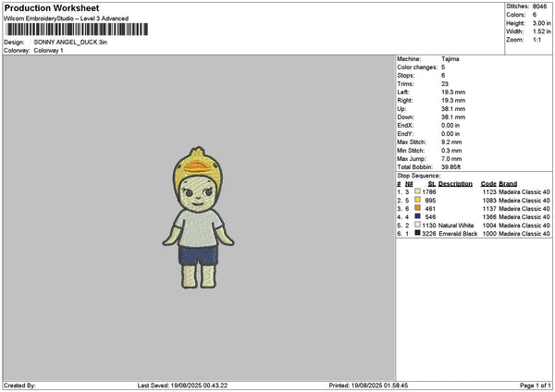Click stitch count 895 in stop row 2
This screenshot has height=392, width=555.
tap(430, 201)
